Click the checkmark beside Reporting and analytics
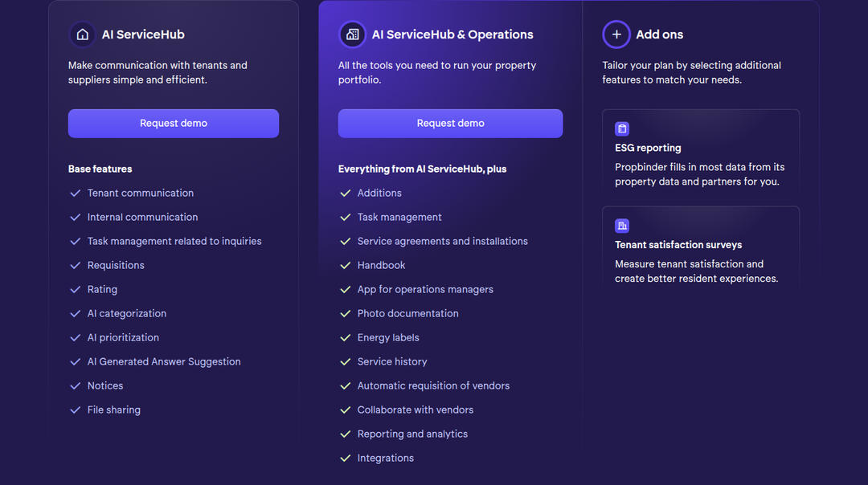The width and height of the screenshot is (868, 485). click(346, 434)
